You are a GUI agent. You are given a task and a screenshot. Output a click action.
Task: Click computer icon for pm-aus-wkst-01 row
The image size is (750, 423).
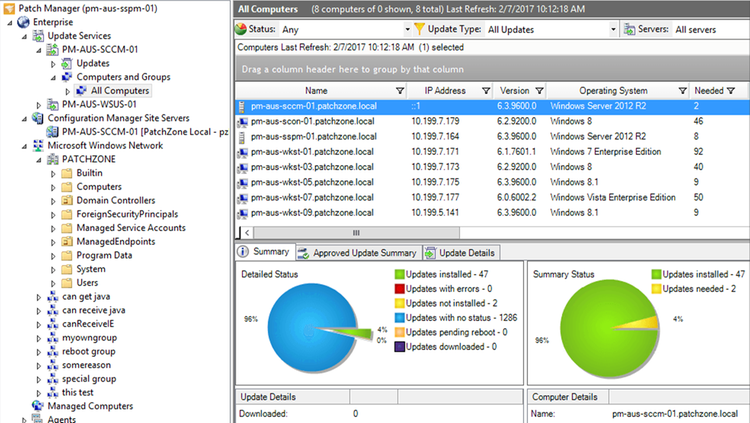pyautogui.click(x=243, y=152)
